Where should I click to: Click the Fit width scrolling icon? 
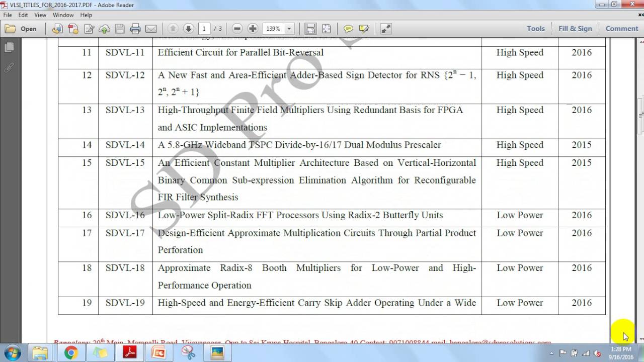point(310,29)
